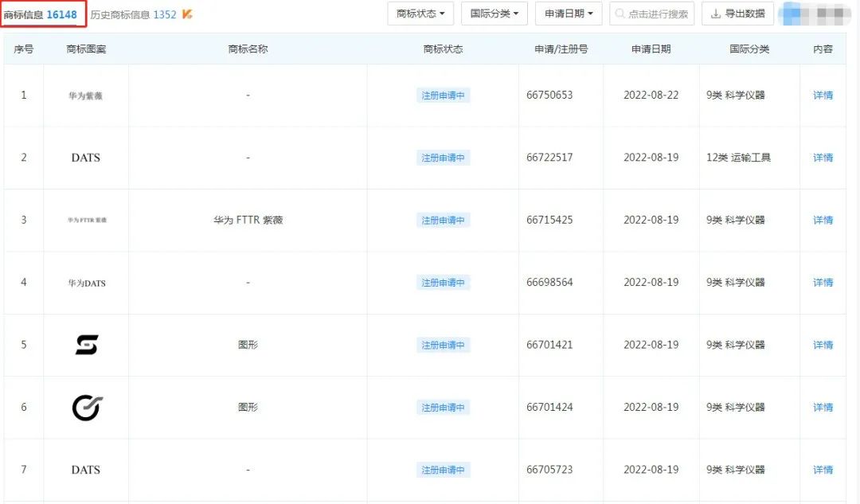Click the 华为FTTR紫薇 trademark image thumbnail
860x504 pixels.
pos(86,220)
